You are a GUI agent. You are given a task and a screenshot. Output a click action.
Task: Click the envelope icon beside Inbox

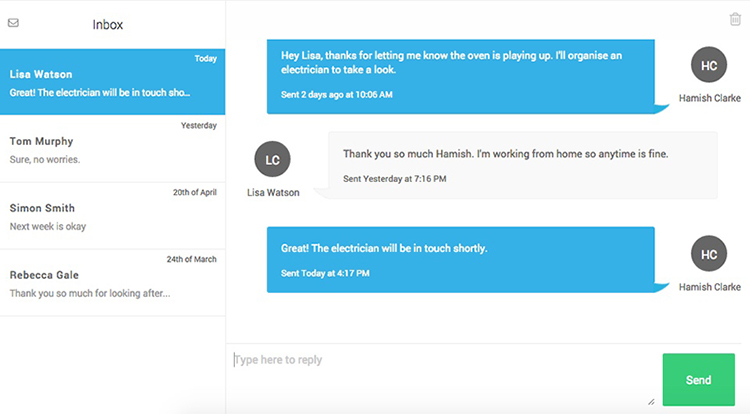13,23
